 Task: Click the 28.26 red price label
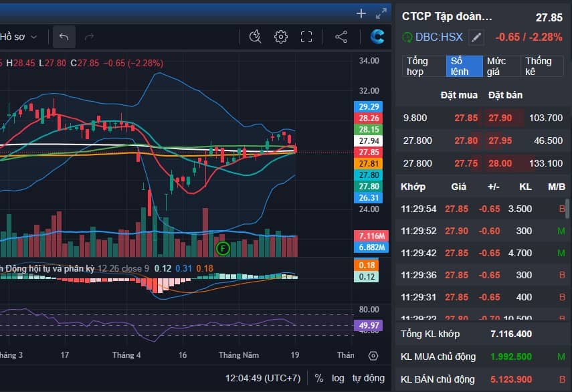click(369, 118)
